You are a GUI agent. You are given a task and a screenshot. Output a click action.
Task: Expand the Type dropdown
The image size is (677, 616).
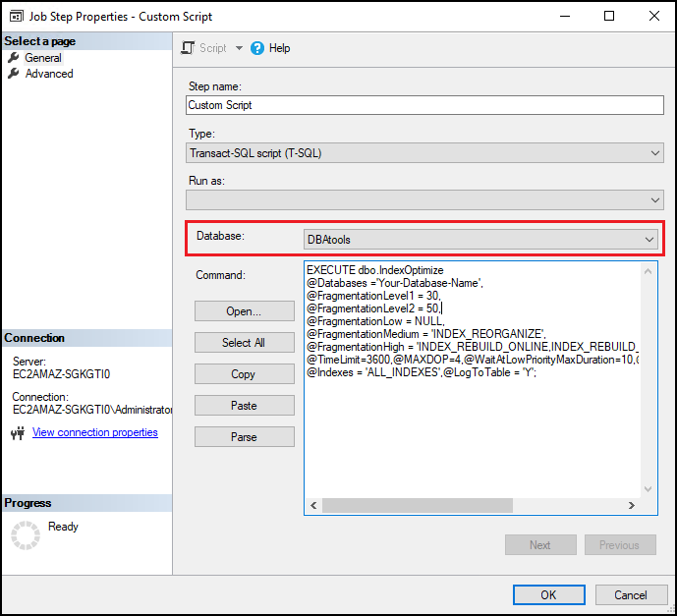655,153
